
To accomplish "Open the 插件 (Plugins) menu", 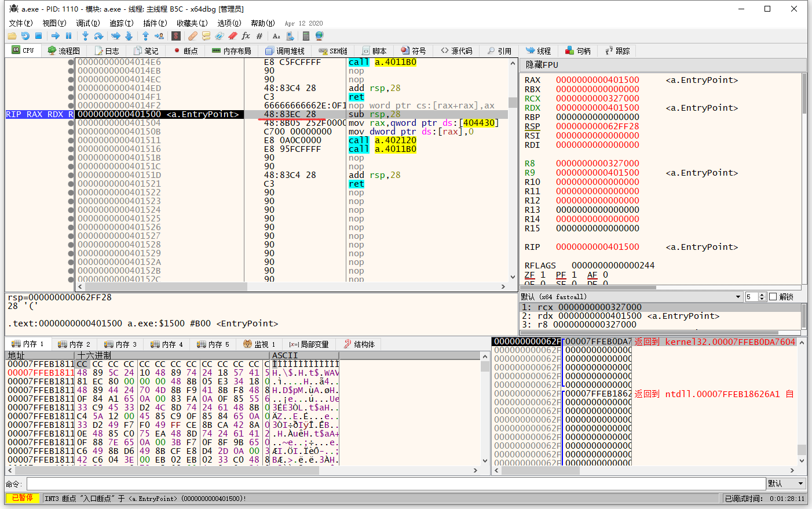I will [x=155, y=23].
